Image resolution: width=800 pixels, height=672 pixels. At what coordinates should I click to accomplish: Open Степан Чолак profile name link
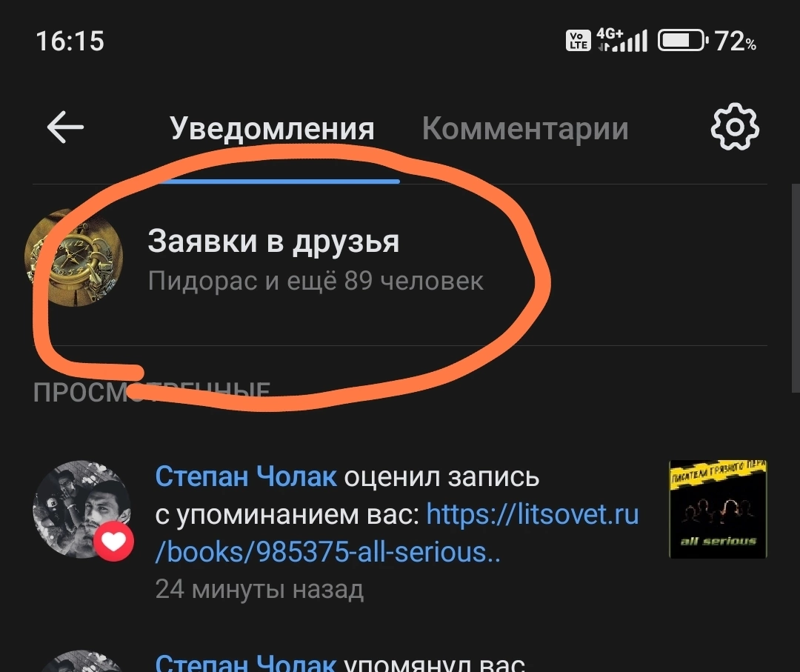coord(246,476)
